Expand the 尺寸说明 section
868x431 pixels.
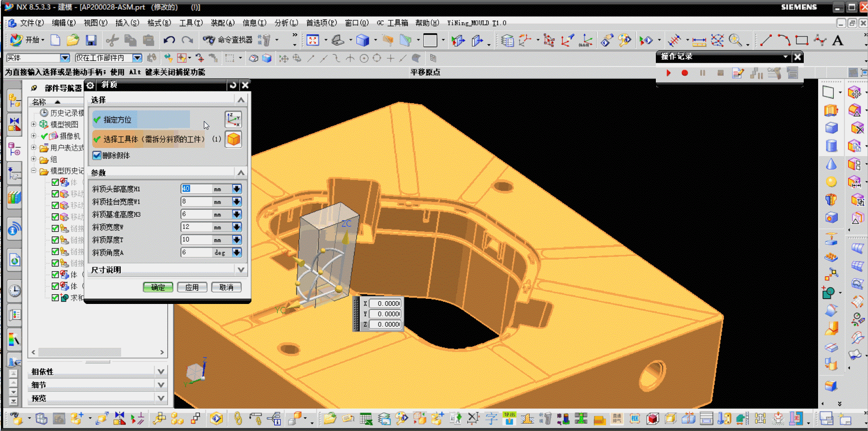pos(241,270)
